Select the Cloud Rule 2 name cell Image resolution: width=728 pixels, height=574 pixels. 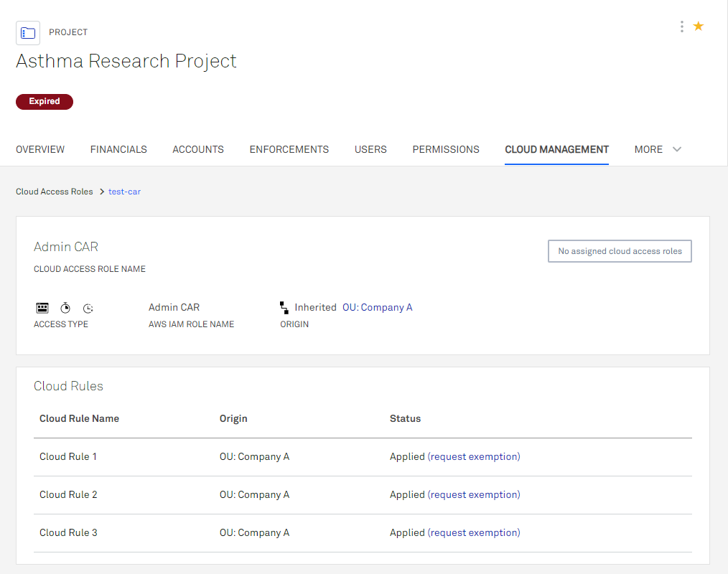coord(68,494)
